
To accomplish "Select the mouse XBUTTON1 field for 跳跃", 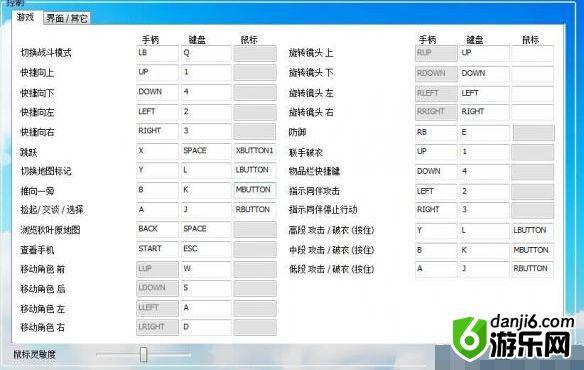I will (x=255, y=151).
